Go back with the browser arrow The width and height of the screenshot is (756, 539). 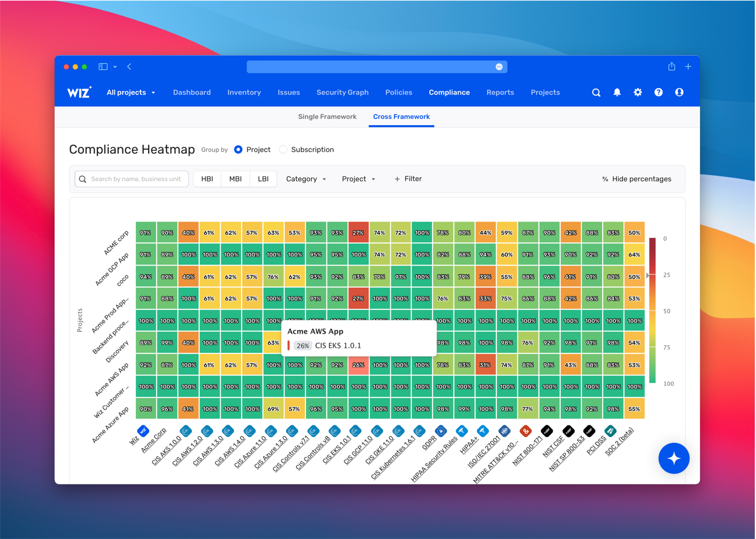(129, 67)
